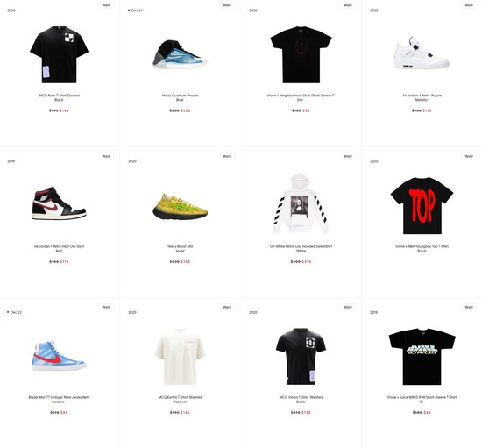This screenshot has width=482, height=448.
Task: Click Want on the Air Jordan 4 Retro card
Action: (469, 5)
